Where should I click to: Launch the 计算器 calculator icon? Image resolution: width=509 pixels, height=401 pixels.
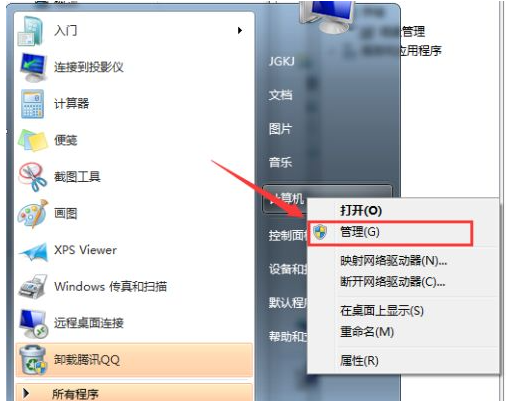tap(32, 104)
